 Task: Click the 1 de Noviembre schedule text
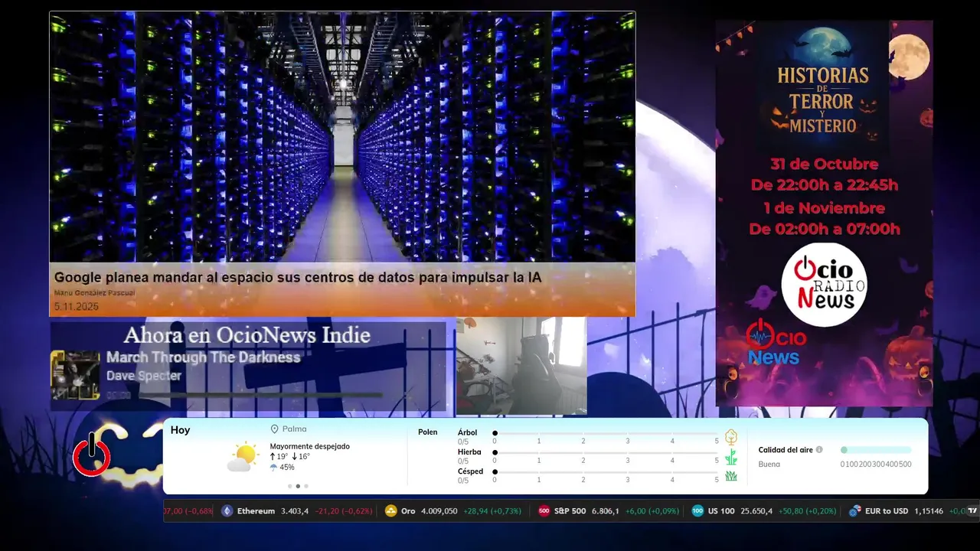pos(824,208)
